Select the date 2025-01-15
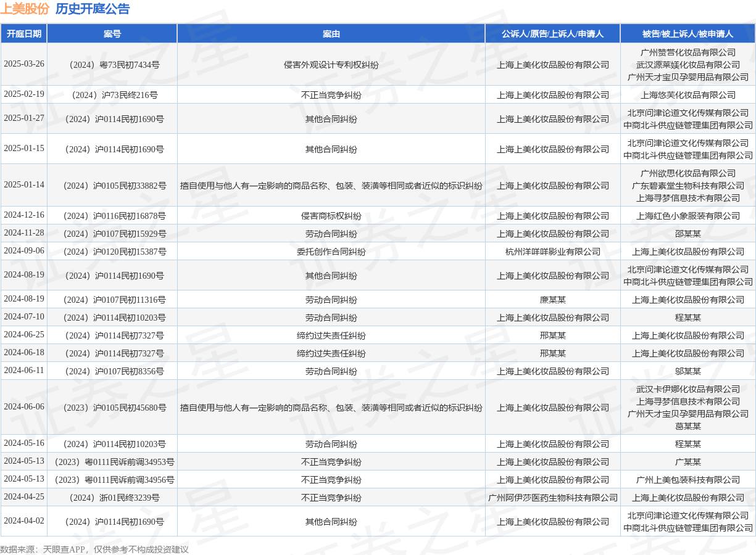This screenshot has width=756, height=555. pyautogui.click(x=24, y=149)
